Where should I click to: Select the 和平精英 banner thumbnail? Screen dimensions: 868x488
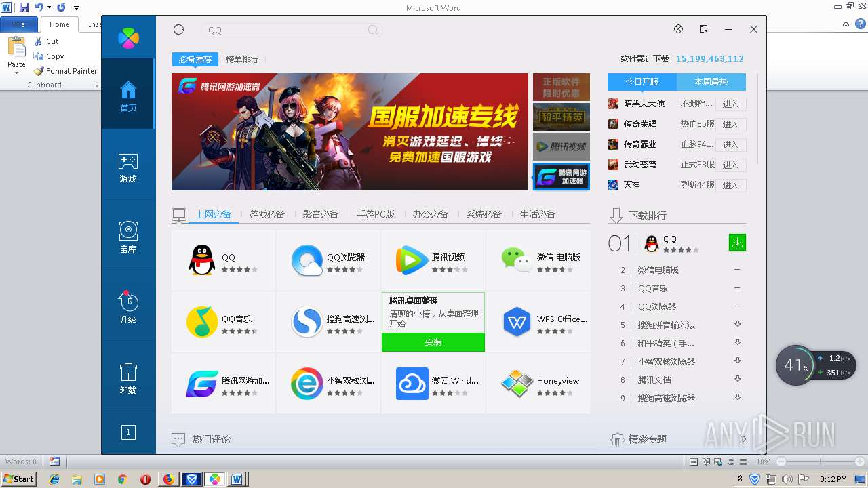click(x=561, y=117)
